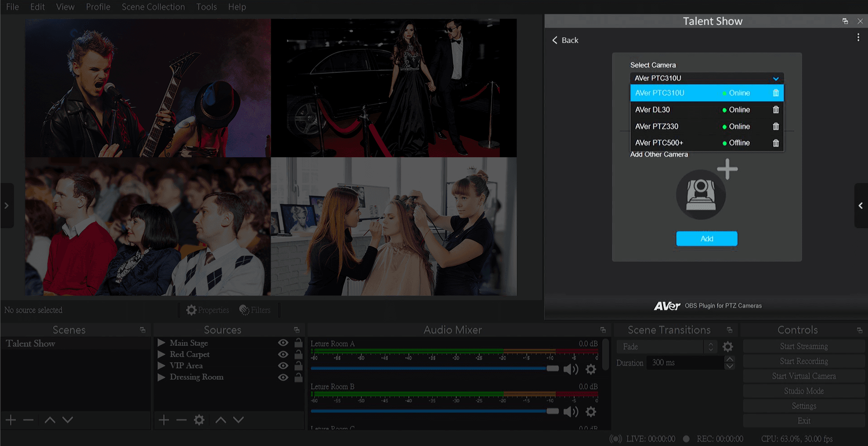This screenshot has width=868, height=446.
Task: Mute Leture Room B speaker icon
Action: click(571, 412)
